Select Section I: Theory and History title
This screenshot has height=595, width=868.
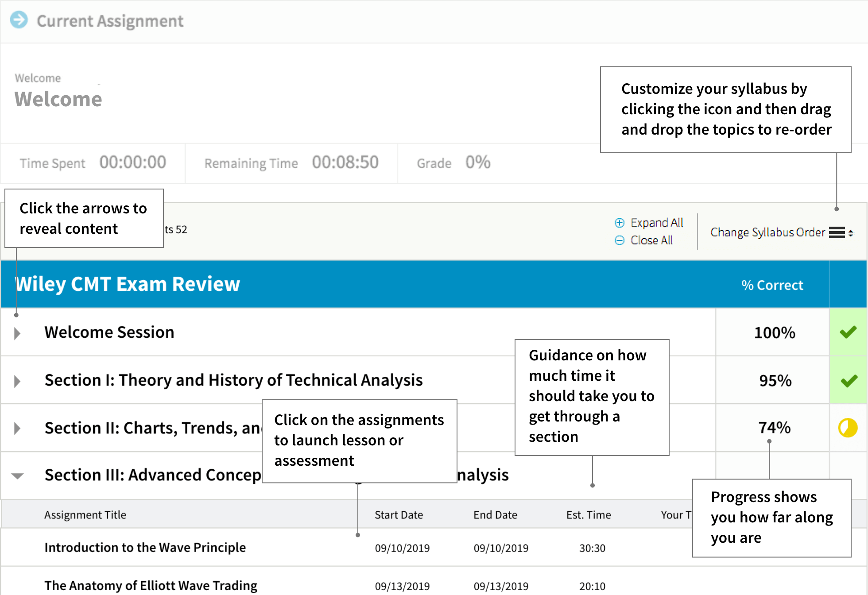[x=233, y=380]
